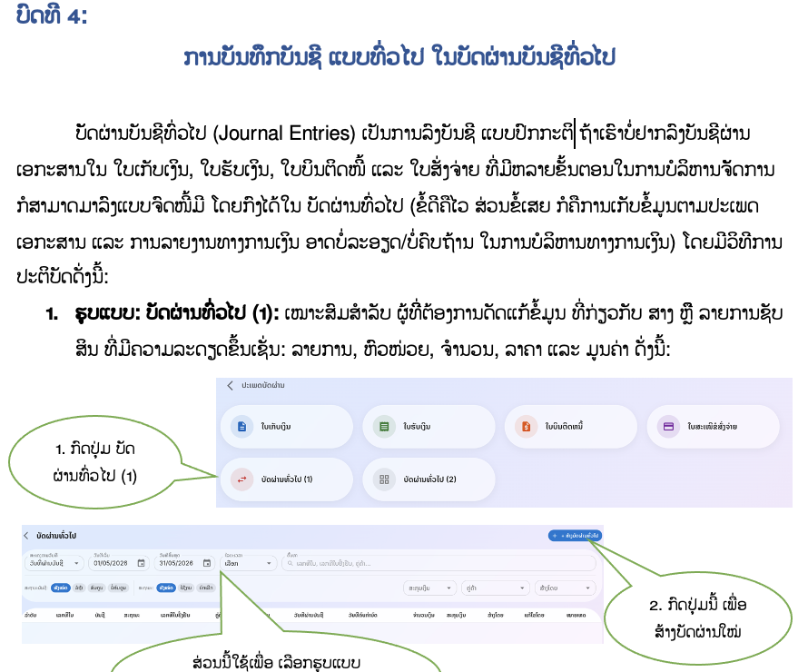Click the ສະກຸນເງິນ column header in table
808x672 pixels.
pyautogui.click(x=456, y=615)
